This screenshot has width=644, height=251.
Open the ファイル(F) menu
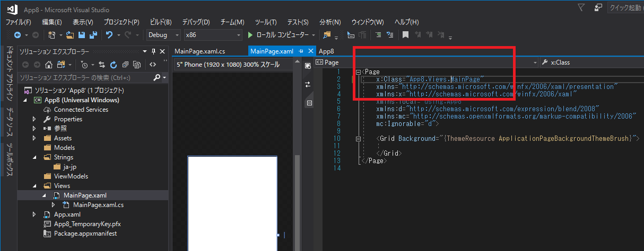click(18, 22)
